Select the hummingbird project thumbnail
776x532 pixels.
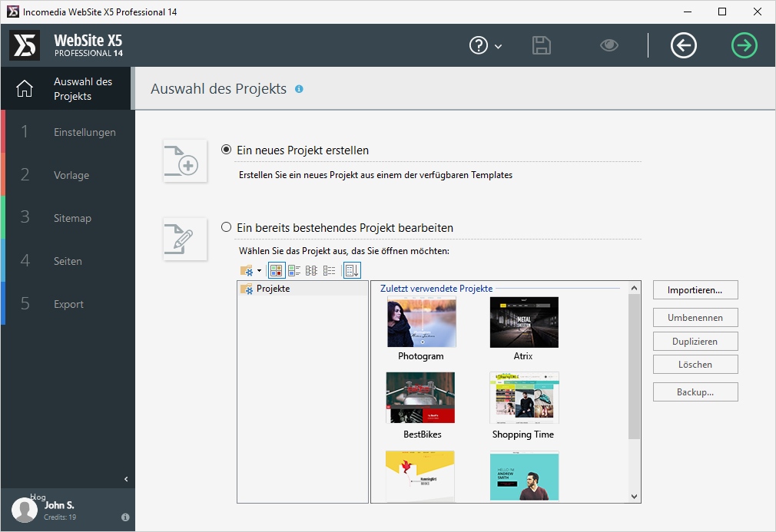pyautogui.click(x=420, y=476)
